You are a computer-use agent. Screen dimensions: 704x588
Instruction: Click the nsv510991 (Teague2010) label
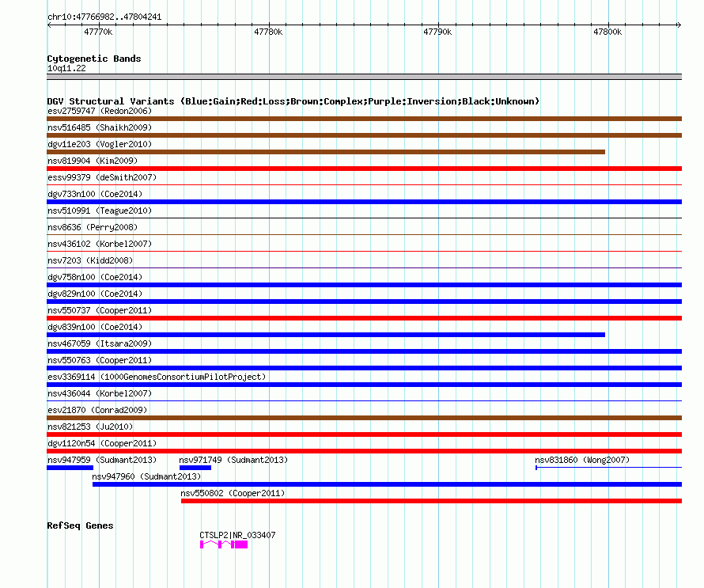(100, 211)
